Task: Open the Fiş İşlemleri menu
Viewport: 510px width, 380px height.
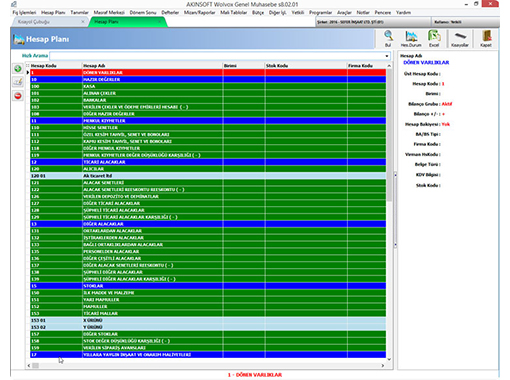Action: point(24,13)
